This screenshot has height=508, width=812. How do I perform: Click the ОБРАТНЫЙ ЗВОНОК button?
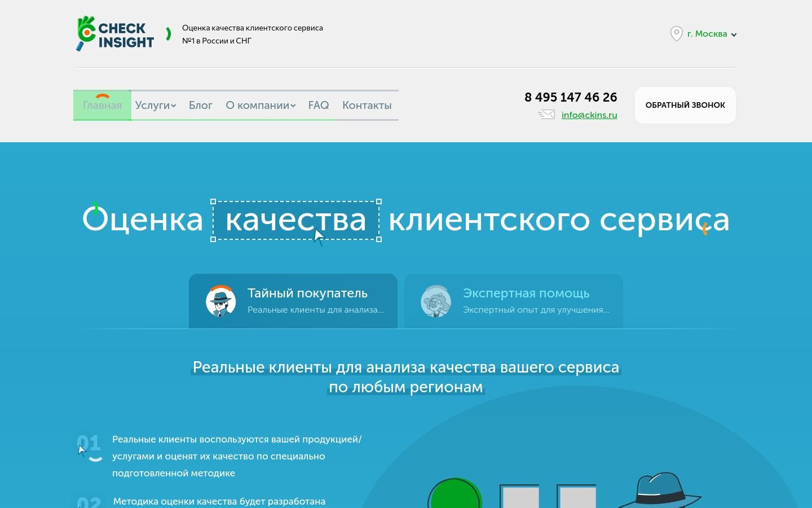click(685, 105)
